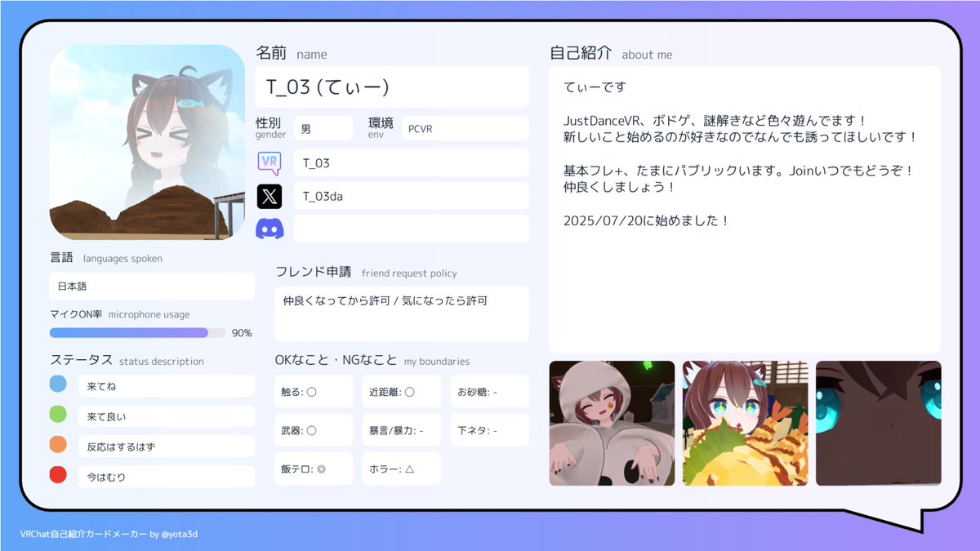This screenshot has width=980, height=551.
Task: Click the VRChat speech-bubble VR icon
Action: (x=270, y=162)
